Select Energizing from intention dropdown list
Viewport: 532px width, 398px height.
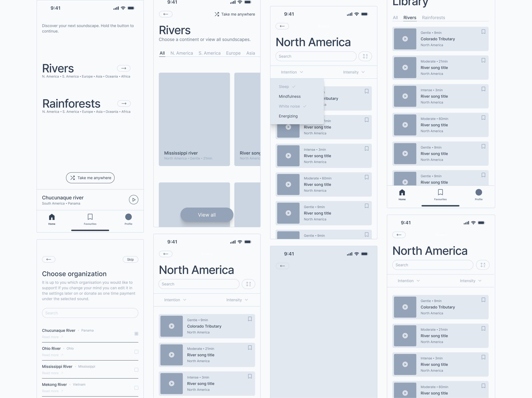coord(288,116)
